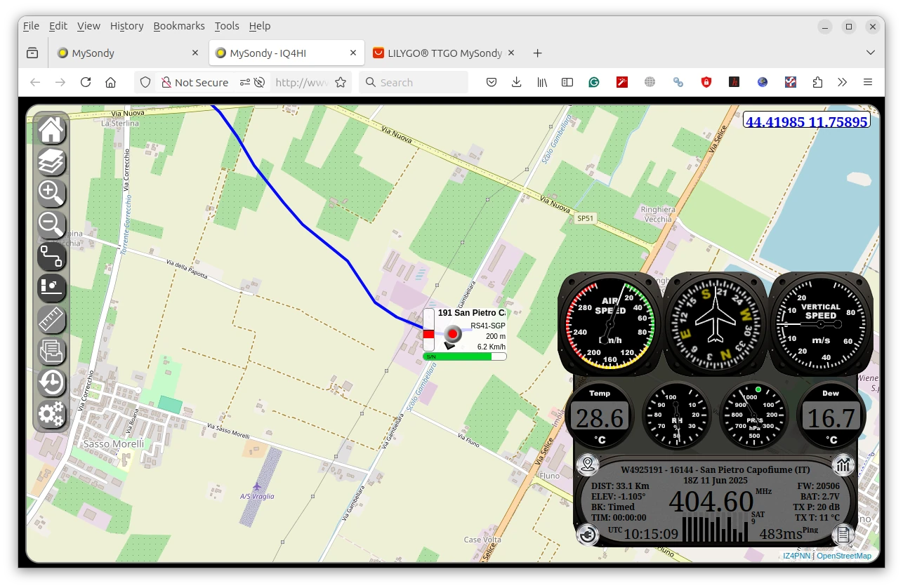Open the Edit menu

pos(58,26)
